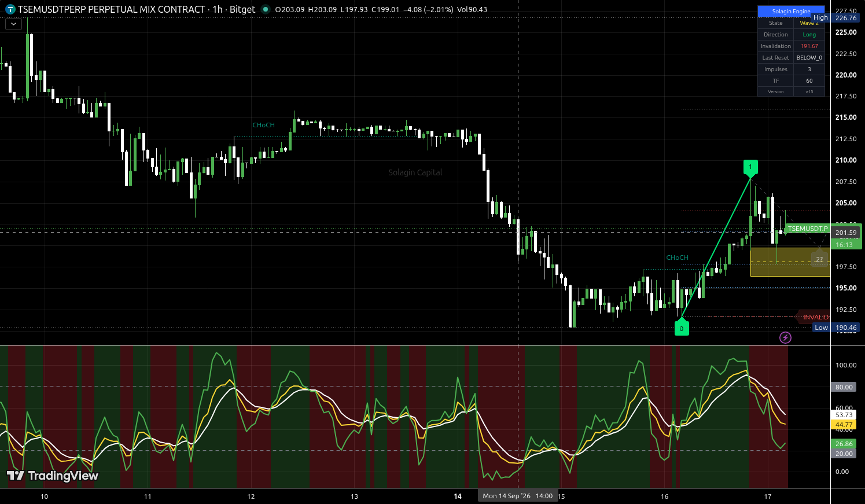Click the oscillator 80.00 level label

tap(844, 387)
